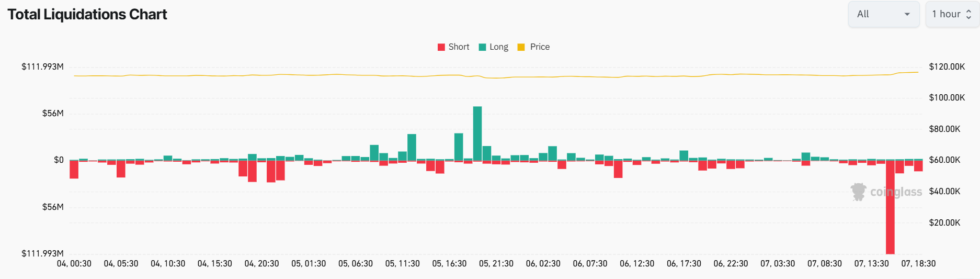This screenshot has height=279, width=980.
Task: Click the "$0" liquidation axis label
Action: pos(59,160)
